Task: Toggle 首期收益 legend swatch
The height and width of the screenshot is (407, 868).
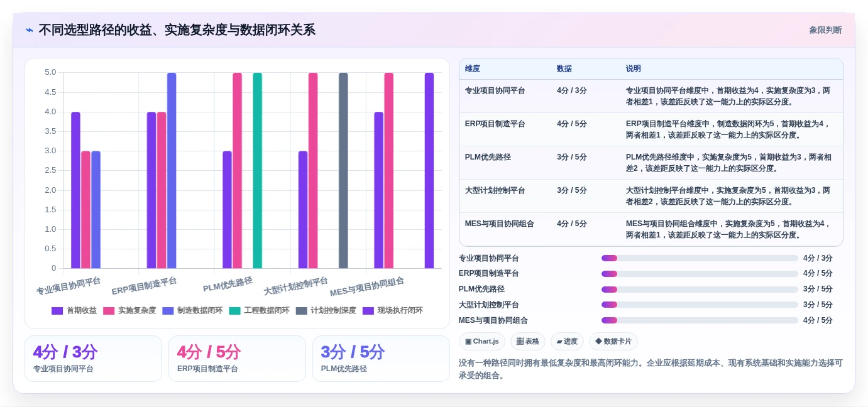Action: point(57,310)
